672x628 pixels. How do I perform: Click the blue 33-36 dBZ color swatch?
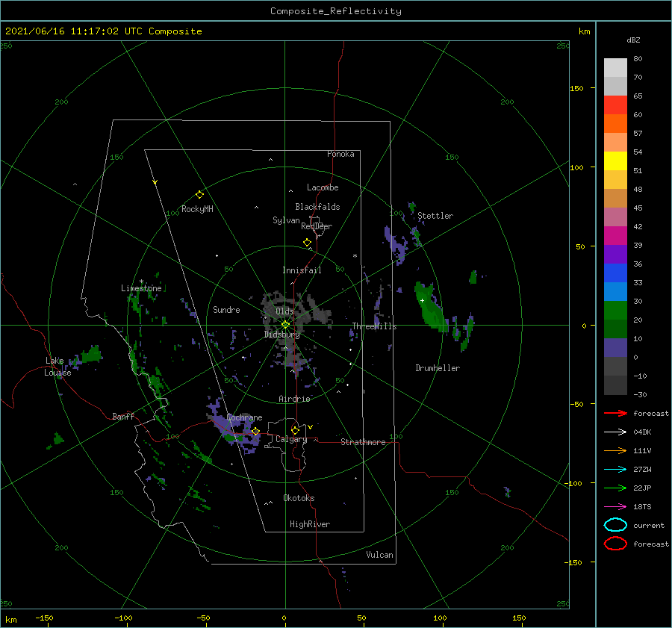[615, 273]
